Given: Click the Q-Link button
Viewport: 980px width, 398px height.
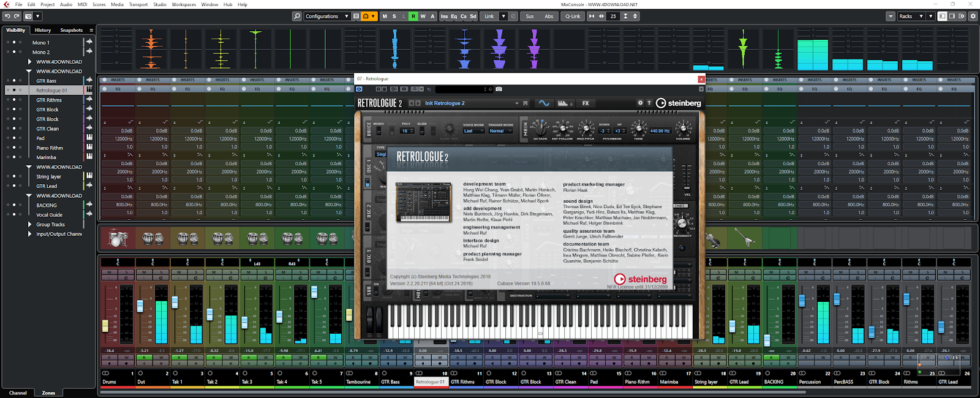Looking at the screenshot, I should tap(573, 17).
